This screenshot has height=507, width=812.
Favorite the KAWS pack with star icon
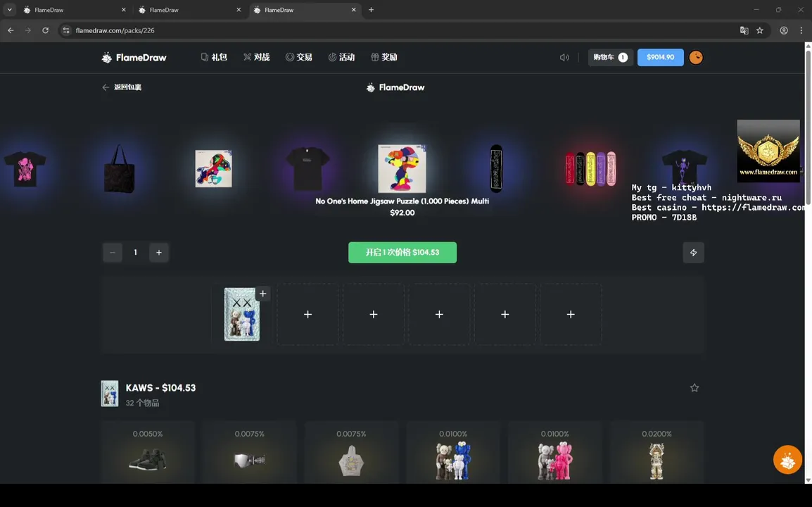[694, 388]
